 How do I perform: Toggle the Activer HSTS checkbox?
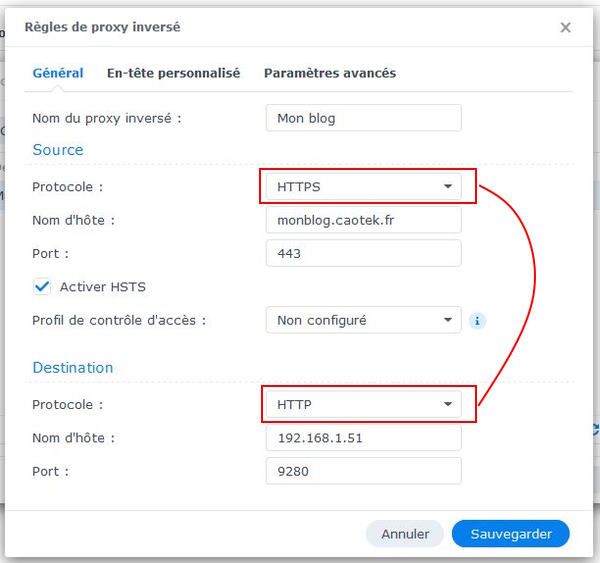(42, 287)
